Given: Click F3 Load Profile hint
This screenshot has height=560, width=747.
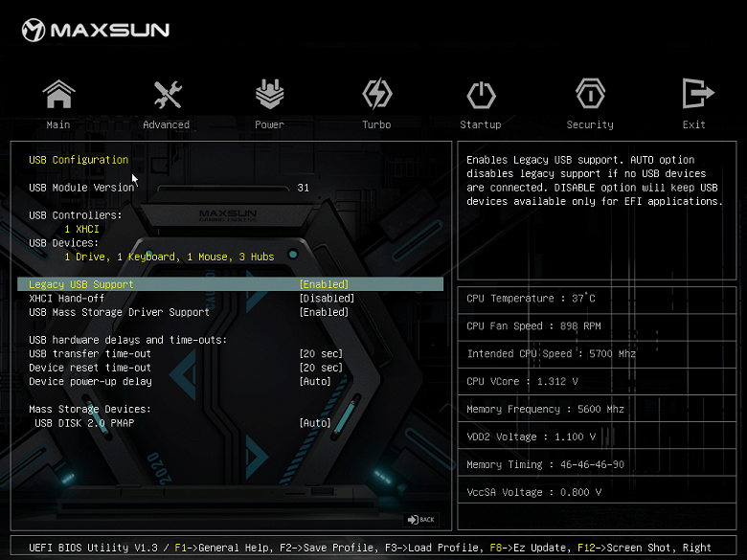Looking at the screenshot, I should [x=431, y=548].
